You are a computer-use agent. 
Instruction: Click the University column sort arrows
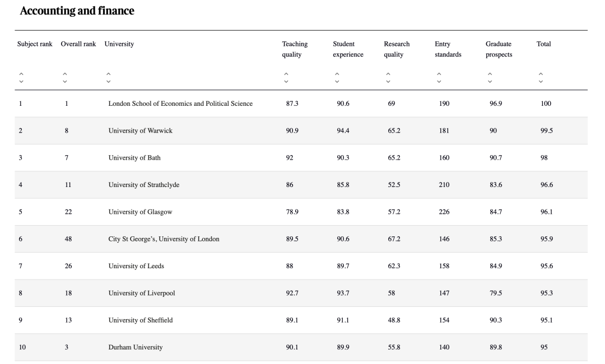pos(109,78)
